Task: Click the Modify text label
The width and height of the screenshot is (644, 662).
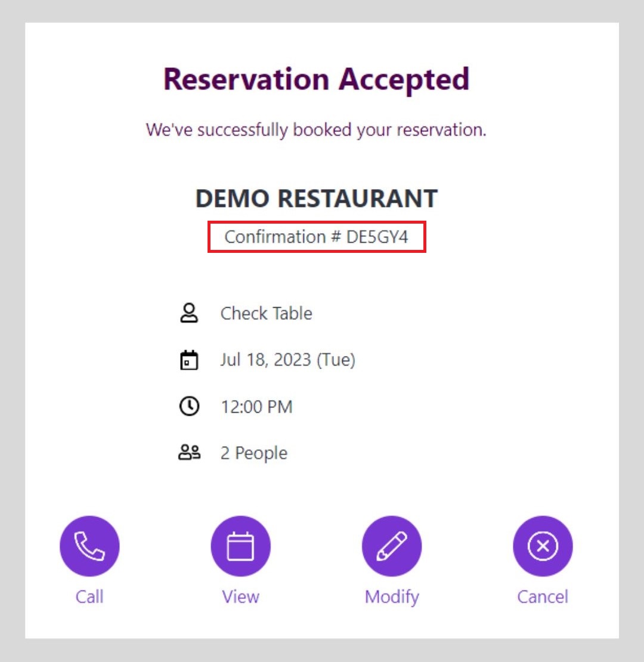Action: [x=392, y=596]
